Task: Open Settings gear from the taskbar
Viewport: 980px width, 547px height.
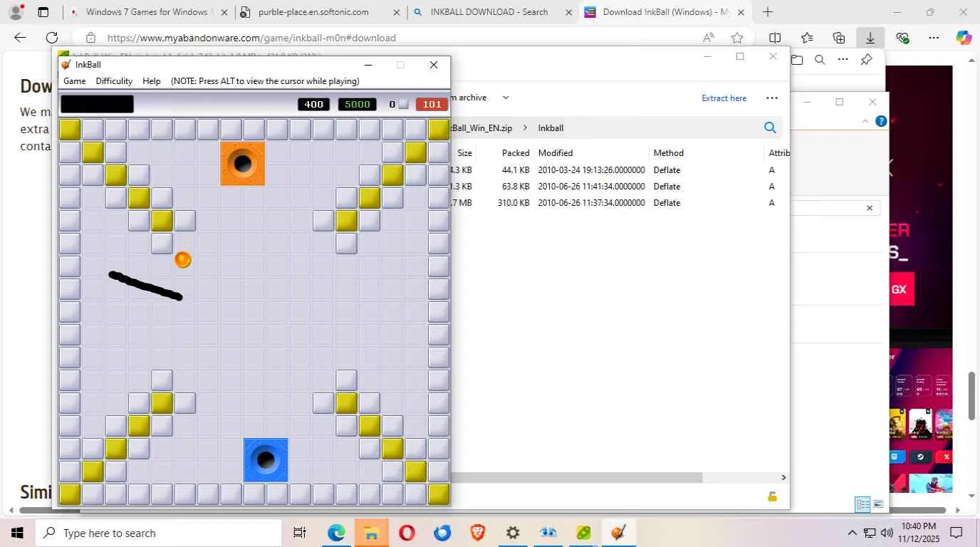Action: [513, 533]
